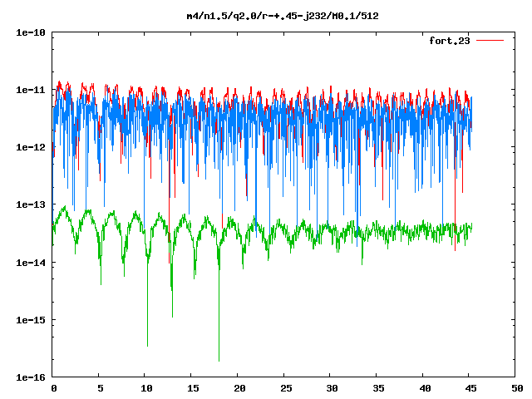The height and width of the screenshot is (399, 532).
Task: Click the 1e-12 y-axis label
Action: [31, 147]
